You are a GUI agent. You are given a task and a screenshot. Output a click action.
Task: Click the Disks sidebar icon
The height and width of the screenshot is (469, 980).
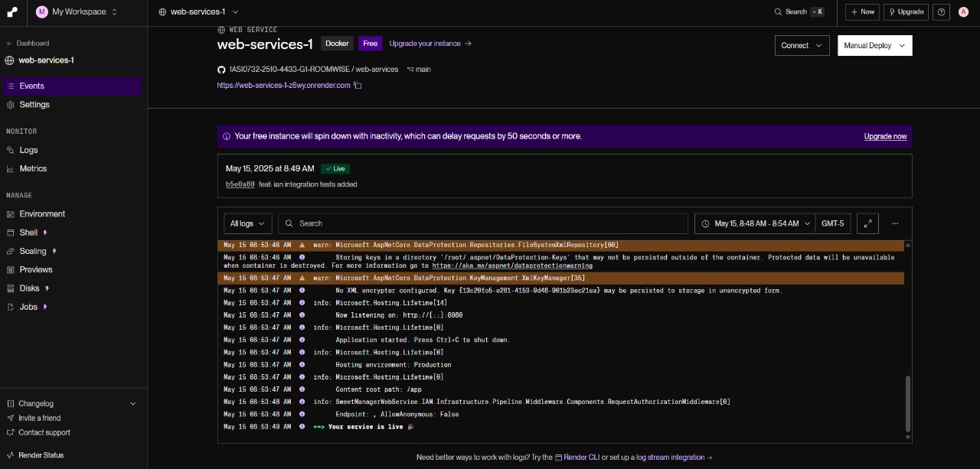tap(11, 288)
